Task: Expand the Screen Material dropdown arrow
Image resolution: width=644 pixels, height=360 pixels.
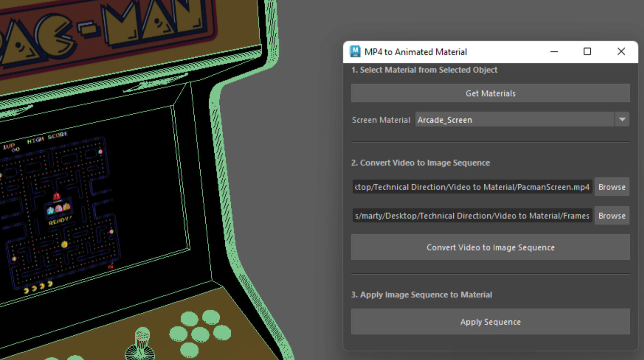Action: tap(622, 120)
